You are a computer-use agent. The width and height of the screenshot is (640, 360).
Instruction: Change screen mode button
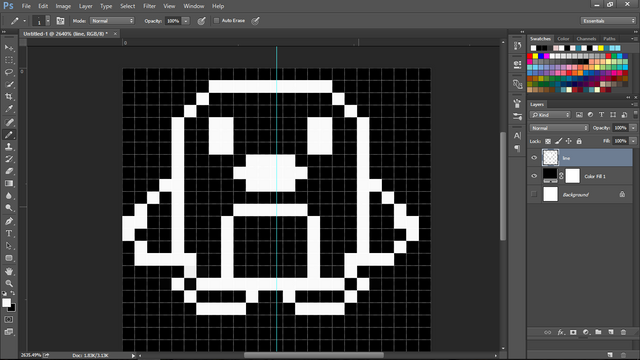[9, 332]
